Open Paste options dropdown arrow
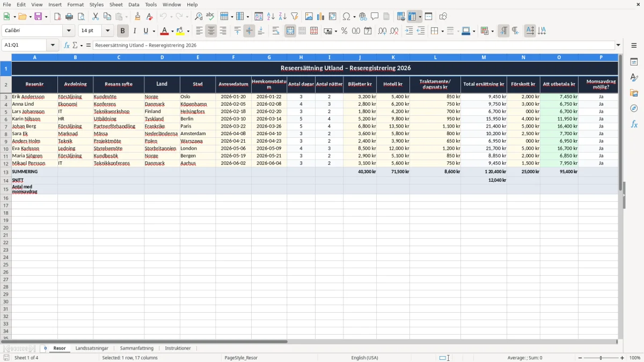This screenshot has height=362, width=644. (x=126, y=17)
